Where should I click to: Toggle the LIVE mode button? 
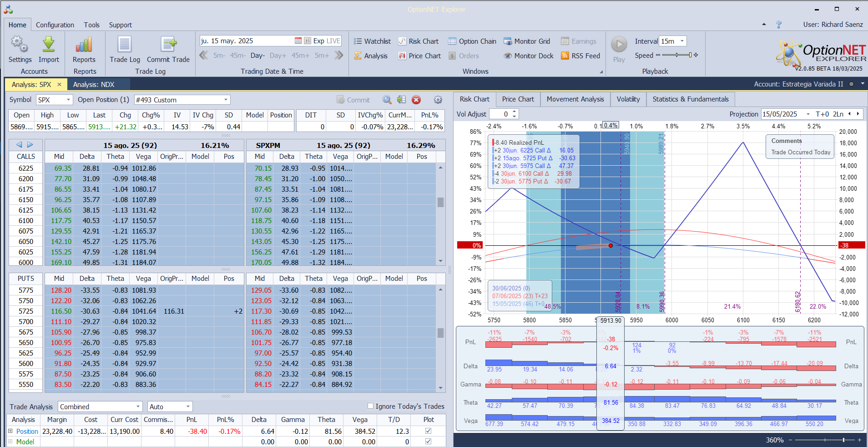tap(333, 41)
